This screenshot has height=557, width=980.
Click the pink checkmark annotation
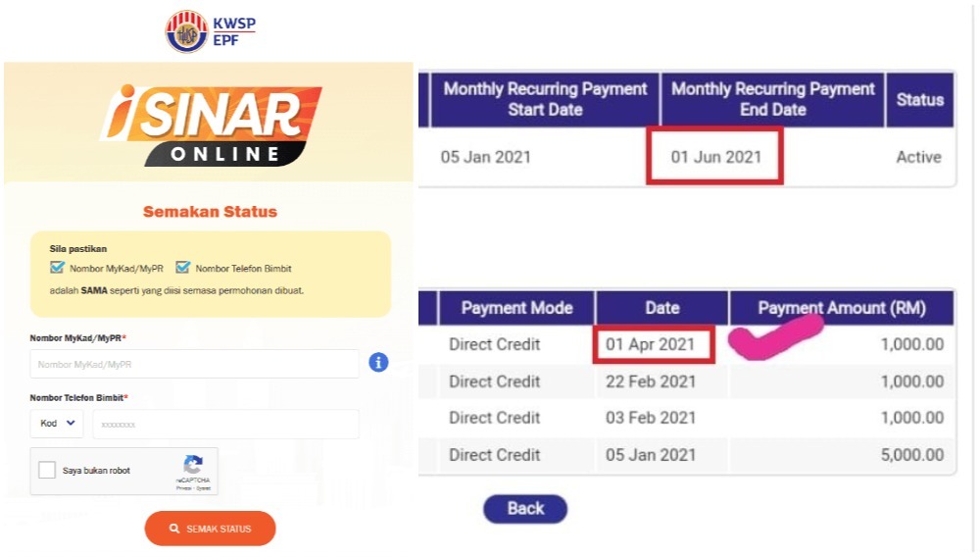click(x=775, y=336)
